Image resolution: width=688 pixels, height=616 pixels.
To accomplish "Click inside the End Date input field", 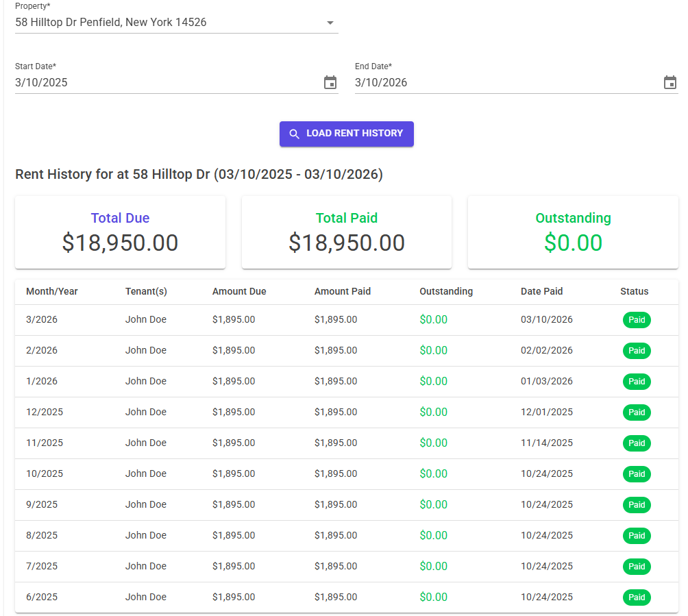I will (480, 82).
